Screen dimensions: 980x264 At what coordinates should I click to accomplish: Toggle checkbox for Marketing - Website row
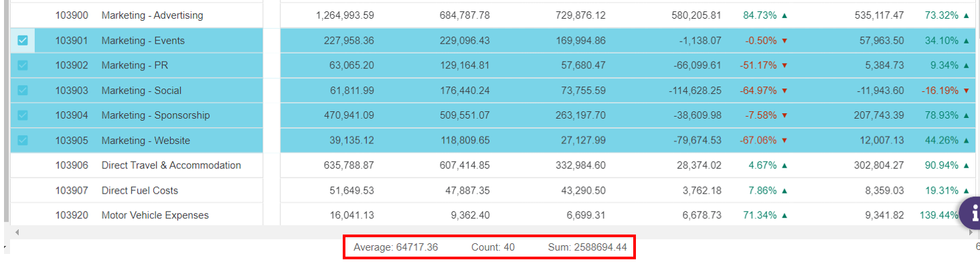point(23,141)
